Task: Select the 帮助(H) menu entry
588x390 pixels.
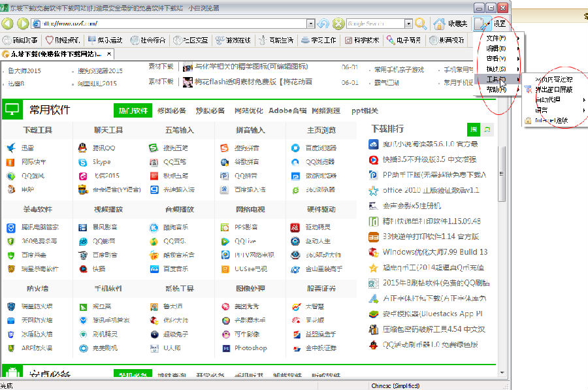Action: click(x=496, y=89)
